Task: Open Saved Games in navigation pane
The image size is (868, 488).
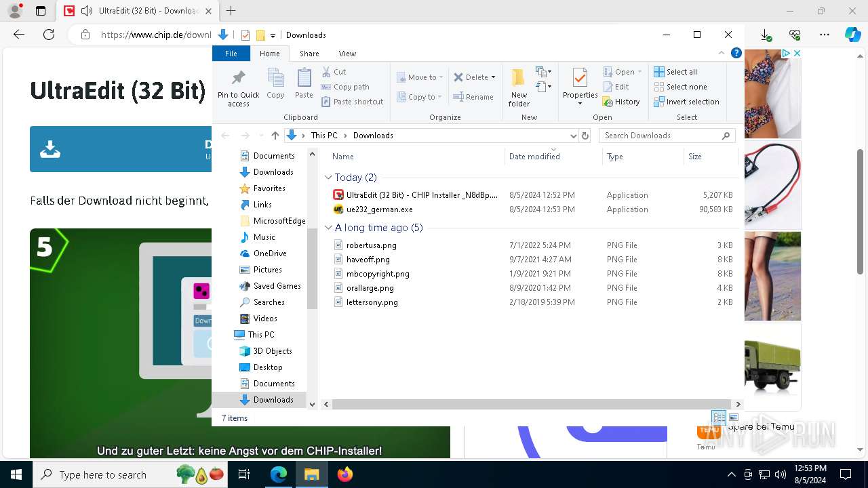Action: 277,286
